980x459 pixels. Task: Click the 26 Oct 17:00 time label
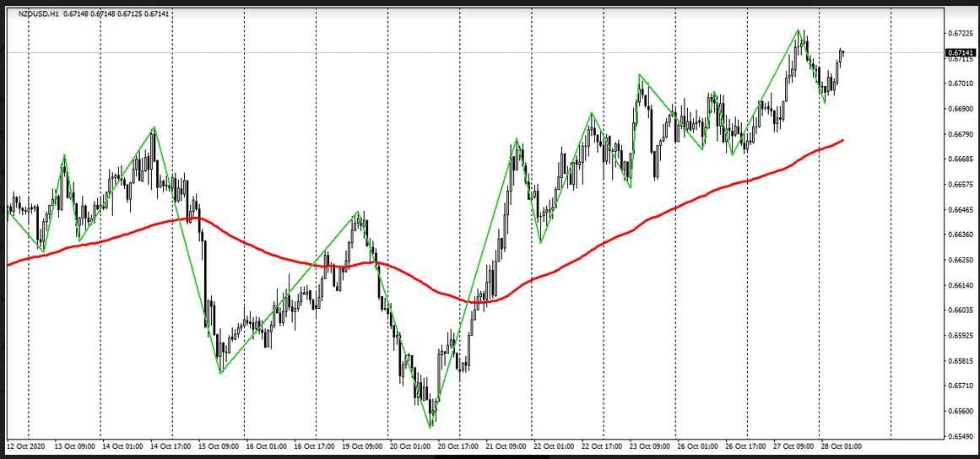745,445
